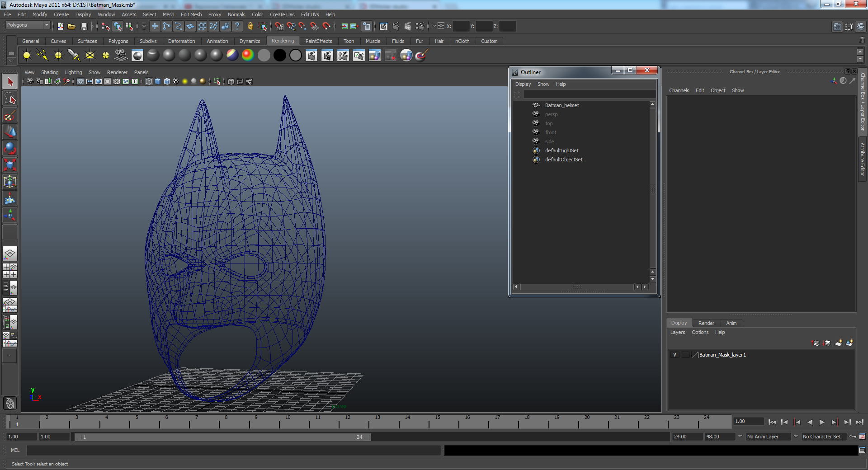Step to next key button
Screen dimensions: 868x470
point(835,422)
